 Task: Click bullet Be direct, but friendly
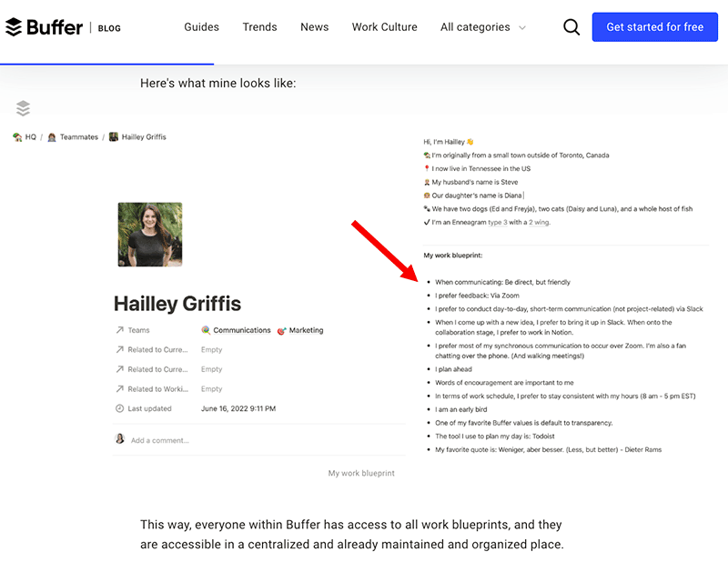[502, 282]
